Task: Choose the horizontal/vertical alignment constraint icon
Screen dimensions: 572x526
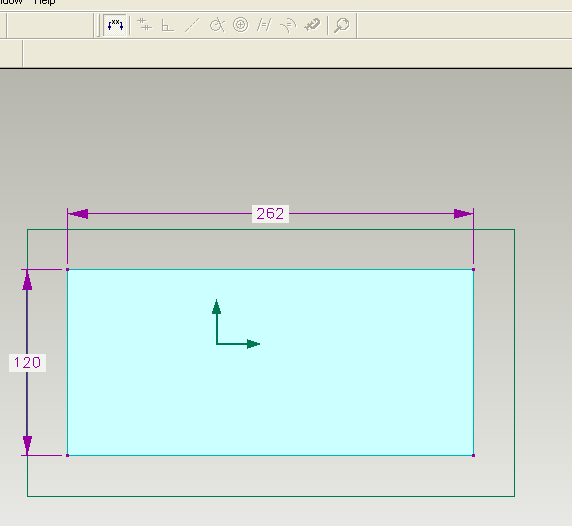Action: tap(144, 25)
